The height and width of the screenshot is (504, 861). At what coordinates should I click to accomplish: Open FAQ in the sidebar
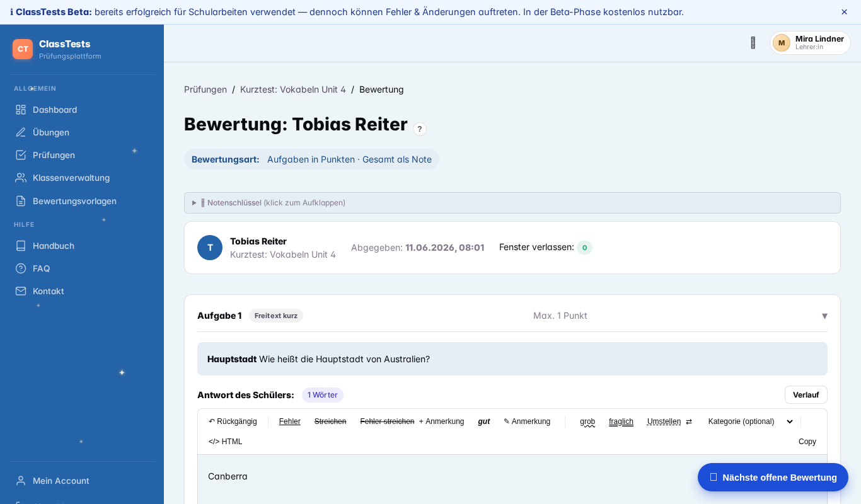pyautogui.click(x=82, y=268)
